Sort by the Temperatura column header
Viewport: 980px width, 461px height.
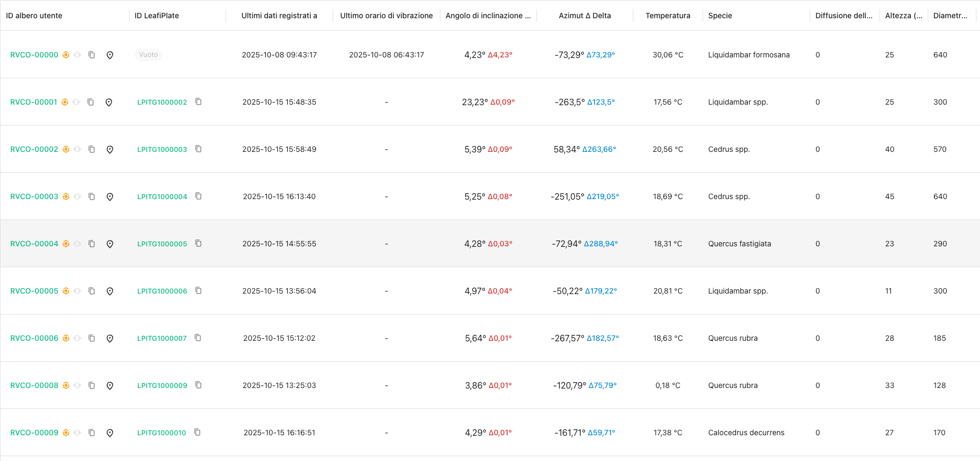click(667, 16)
